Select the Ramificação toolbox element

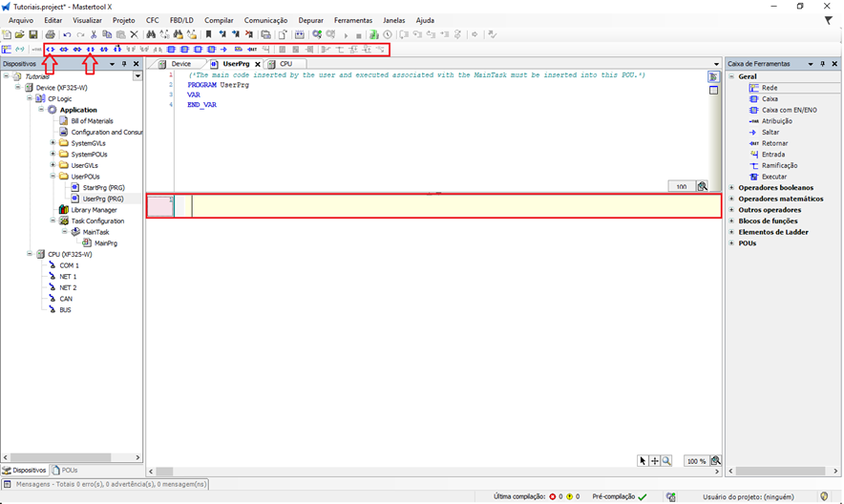pos(779,165)
